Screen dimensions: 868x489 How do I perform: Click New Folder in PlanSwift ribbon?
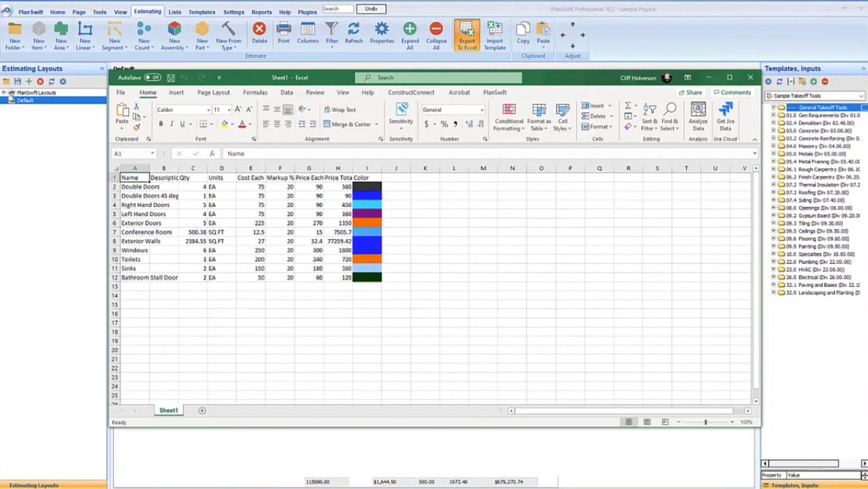(x=14, y=35)
